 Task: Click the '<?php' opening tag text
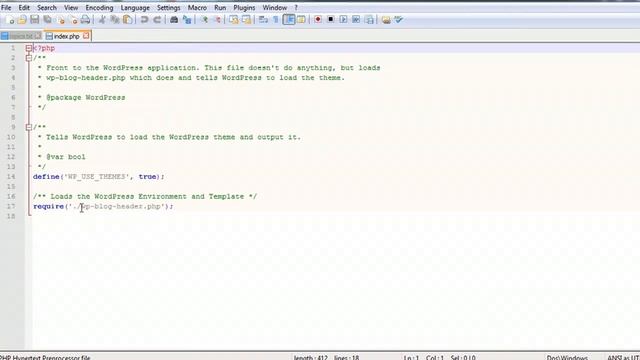(x=44, y=48)
